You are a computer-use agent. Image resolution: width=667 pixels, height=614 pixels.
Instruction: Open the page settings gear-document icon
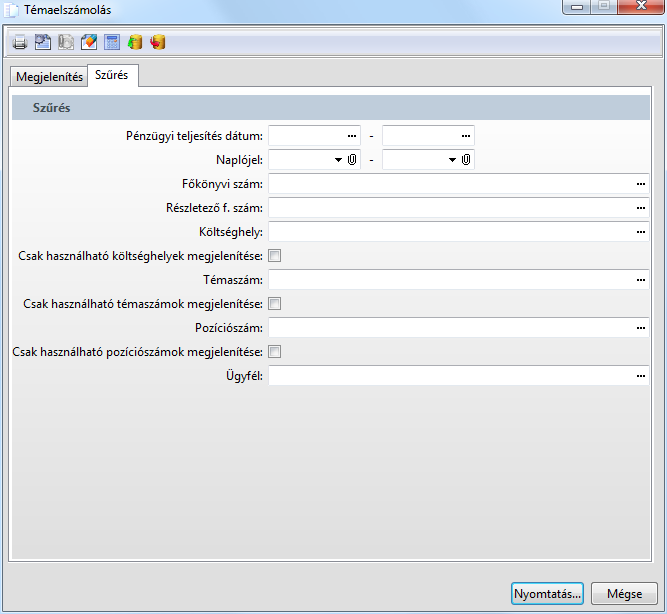(x=43, y=42)
